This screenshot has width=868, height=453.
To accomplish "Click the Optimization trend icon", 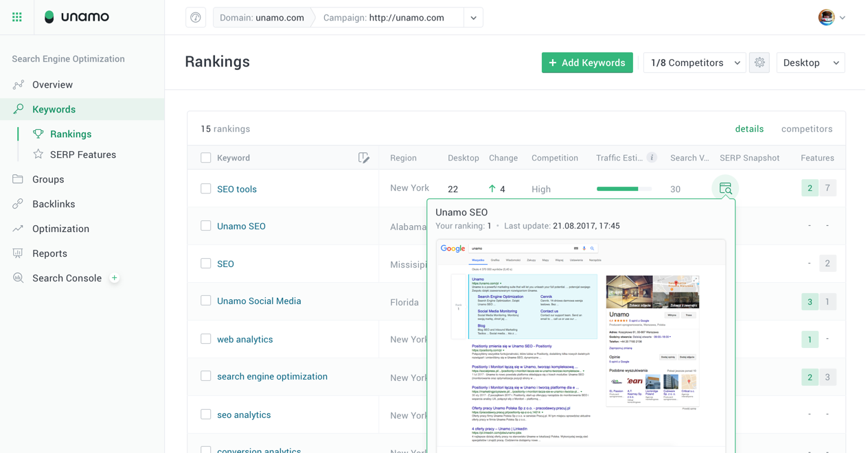I will click(x=19, y=229).
